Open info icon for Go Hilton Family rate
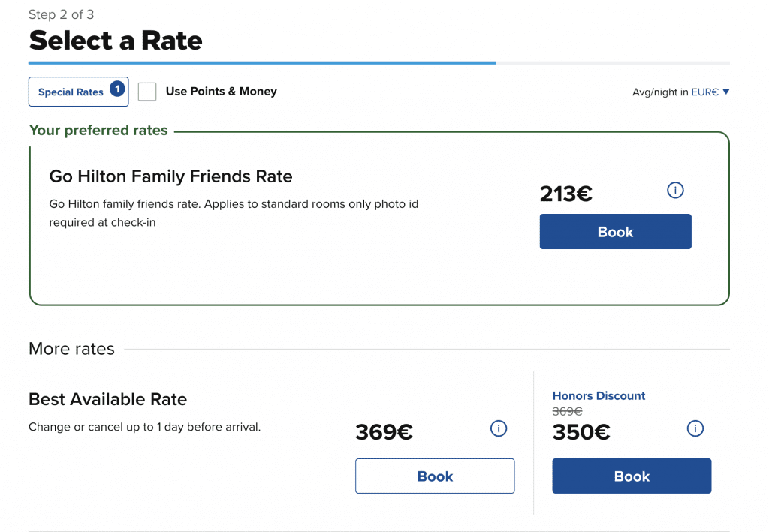Viewport: 769px width, 532px height. click(x=675, y=190)
